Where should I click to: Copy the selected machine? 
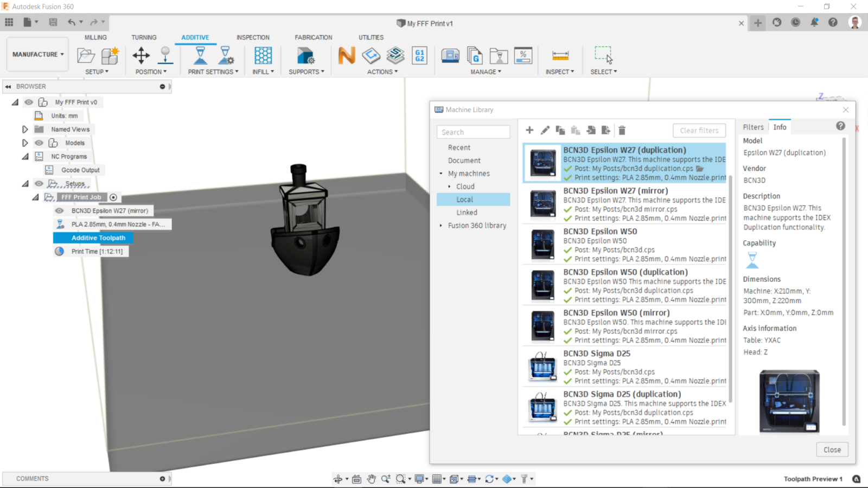560,130
